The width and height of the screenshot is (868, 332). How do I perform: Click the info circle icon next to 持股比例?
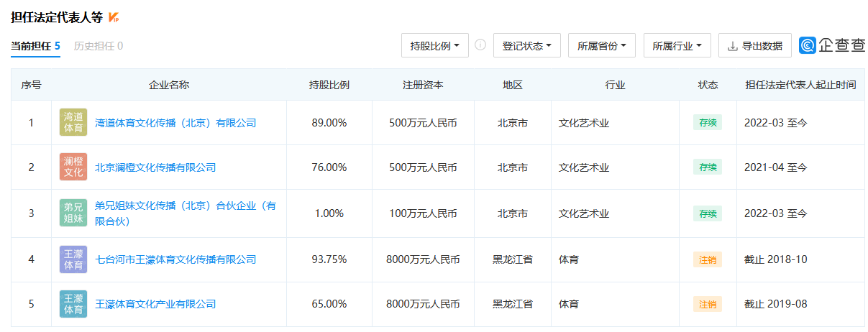point(480,45)
